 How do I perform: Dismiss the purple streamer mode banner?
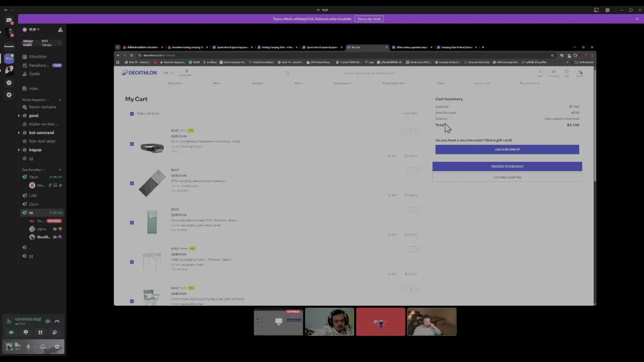click(637, 19)
